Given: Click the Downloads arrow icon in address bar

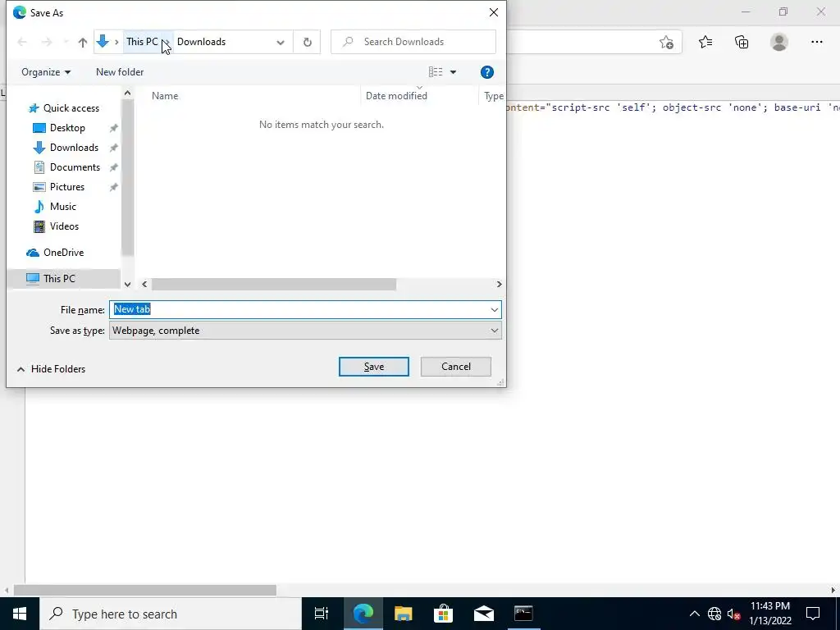Looking at the screenshot, I should pyautogui.click(x=103, y=41).
